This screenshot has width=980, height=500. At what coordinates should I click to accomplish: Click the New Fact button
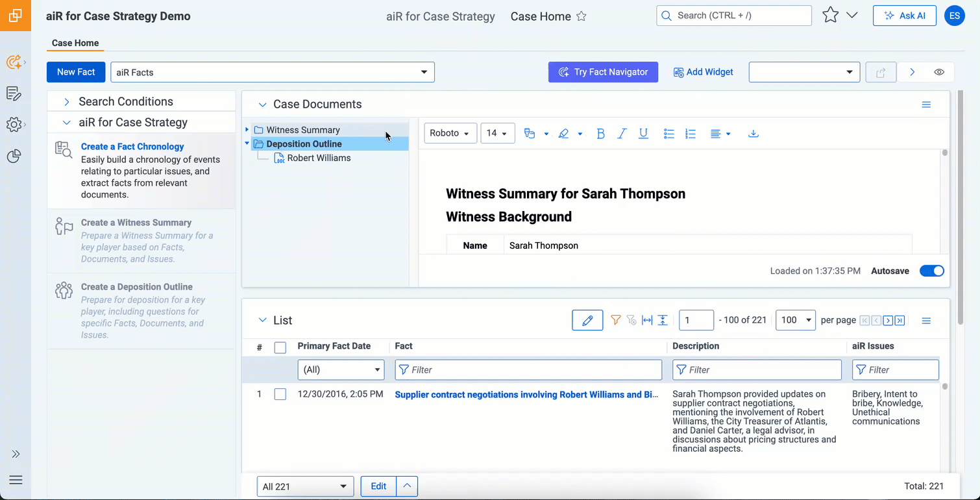[76, 72]
